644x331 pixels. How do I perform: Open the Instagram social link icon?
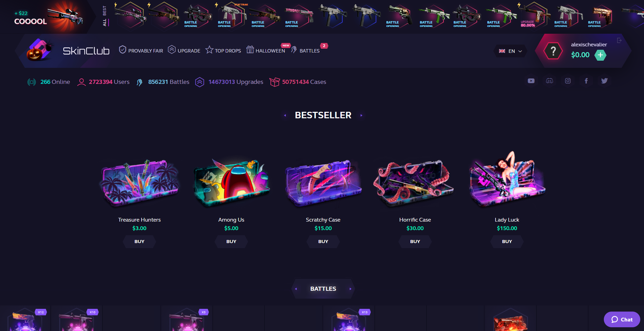pyautogui.click(x=568, y=81)
